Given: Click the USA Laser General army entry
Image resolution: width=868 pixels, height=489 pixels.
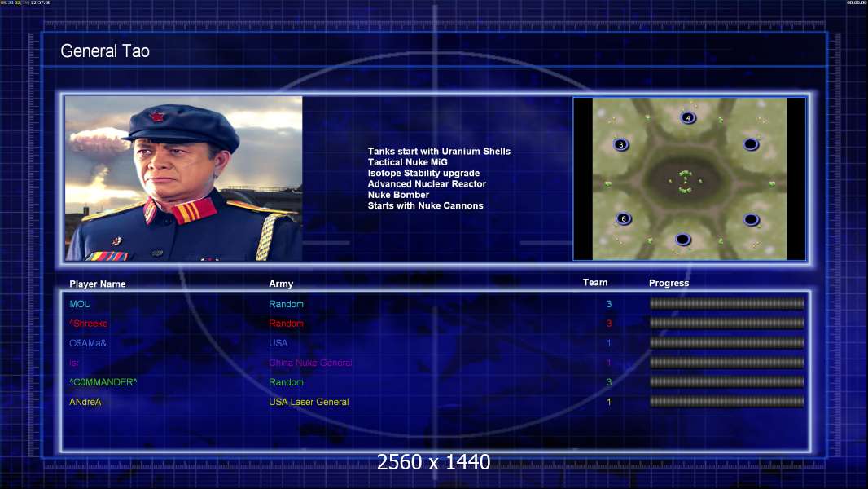Looking at the screenshot, I should coord(309,402).
